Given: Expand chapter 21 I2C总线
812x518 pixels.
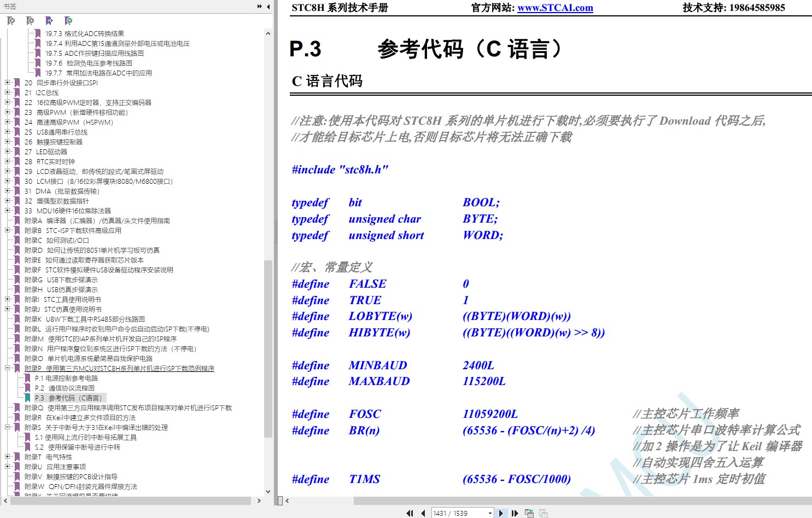Looking at the screenshot, I should [x=8, y=92].
